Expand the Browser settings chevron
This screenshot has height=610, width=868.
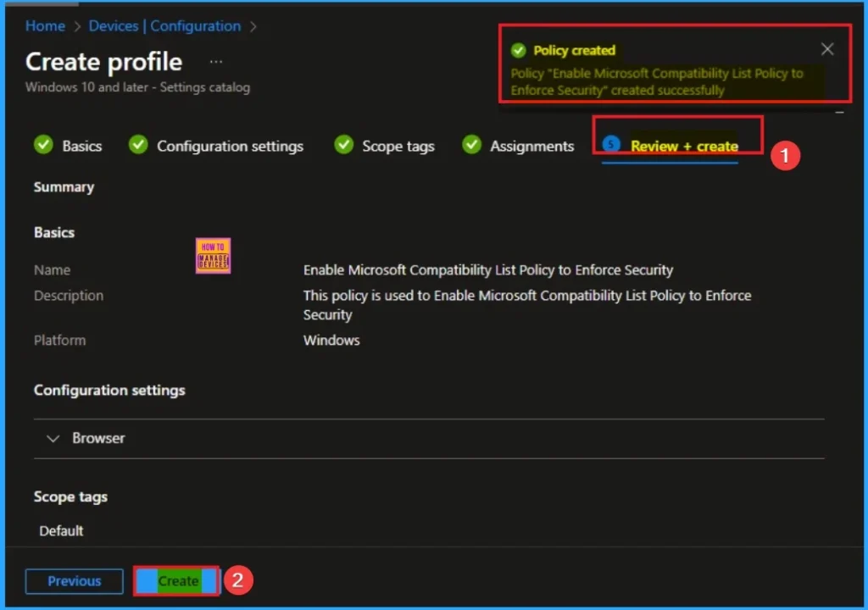53,438
